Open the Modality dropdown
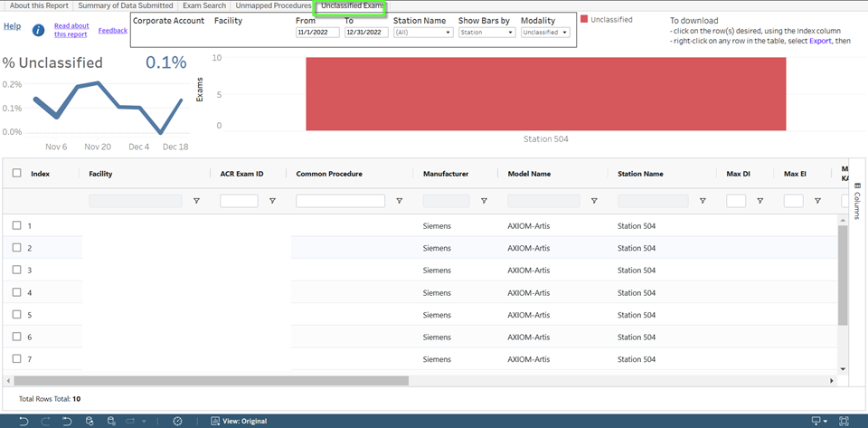This screenshot has height=428, width=868. (545, 33)
